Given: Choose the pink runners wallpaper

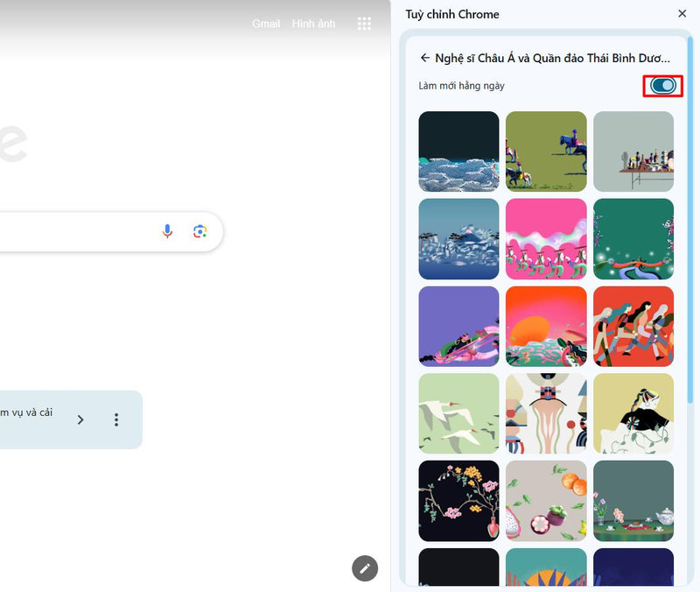Looking at the screenshot, I should coord(546,239).
